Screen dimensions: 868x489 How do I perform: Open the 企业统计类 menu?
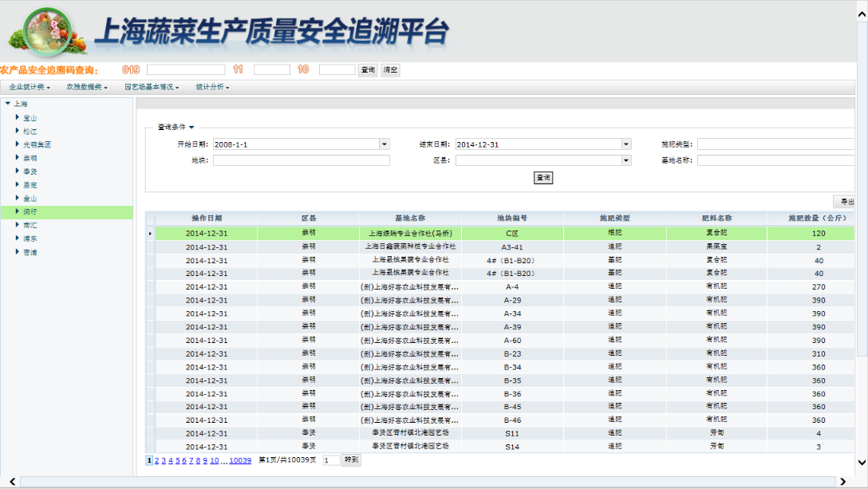pos(30,87)
